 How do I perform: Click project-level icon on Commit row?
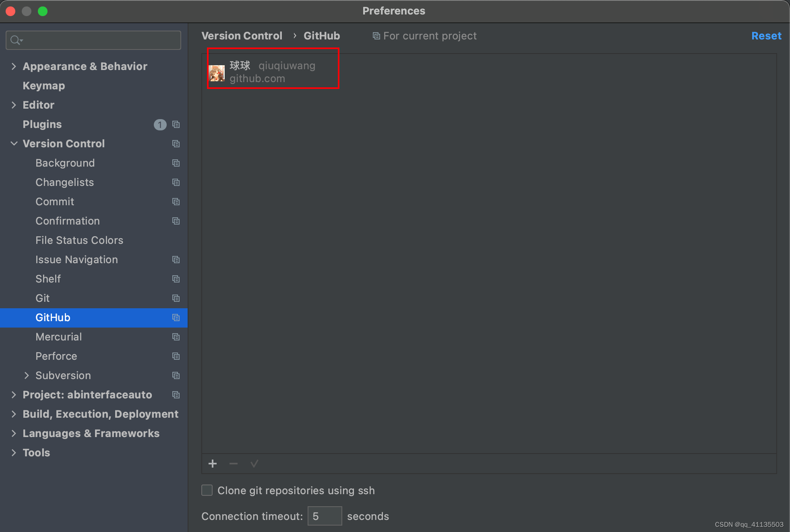(176, 202)
